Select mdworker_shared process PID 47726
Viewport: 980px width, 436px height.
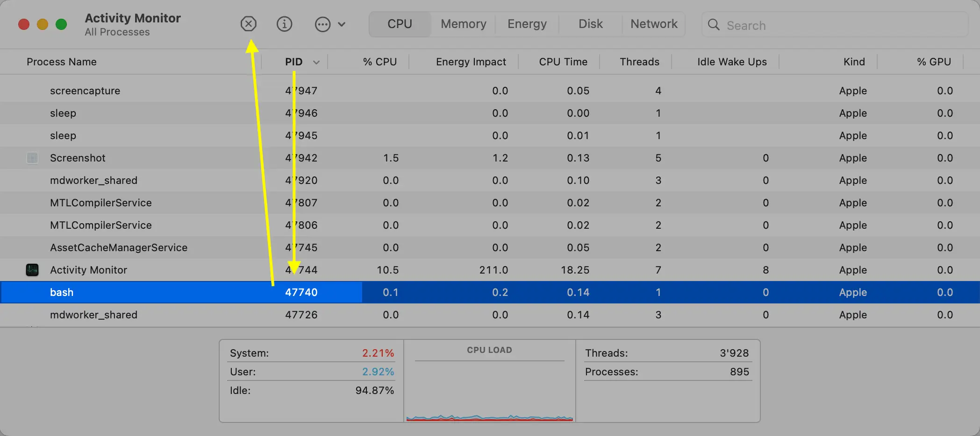[x=490, y=315]
